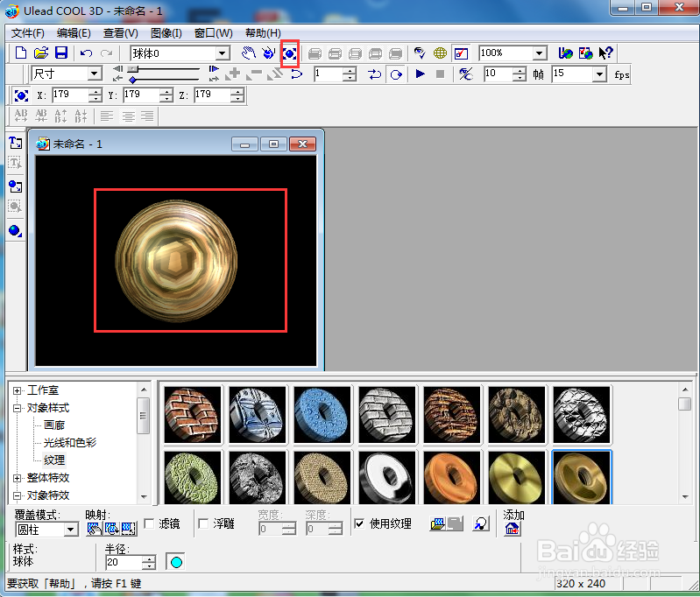Click the first mapping icon under 映射
The image size is (700, 597).
coord(94,529)
